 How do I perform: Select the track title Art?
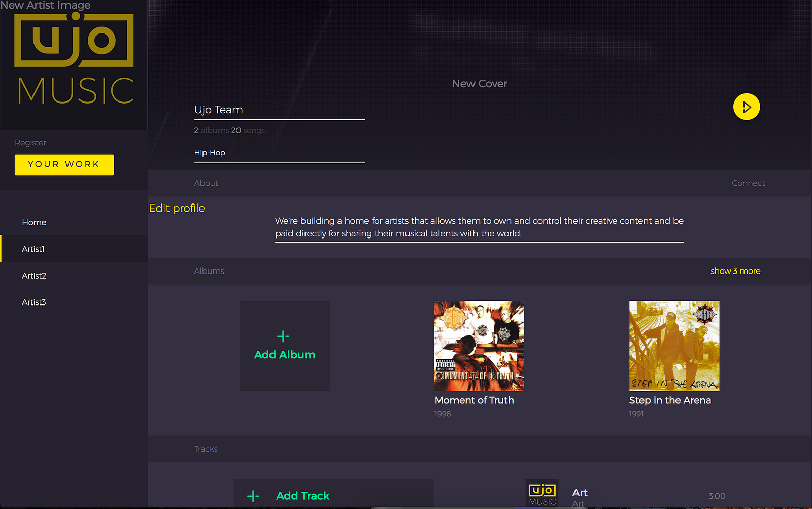580,493
